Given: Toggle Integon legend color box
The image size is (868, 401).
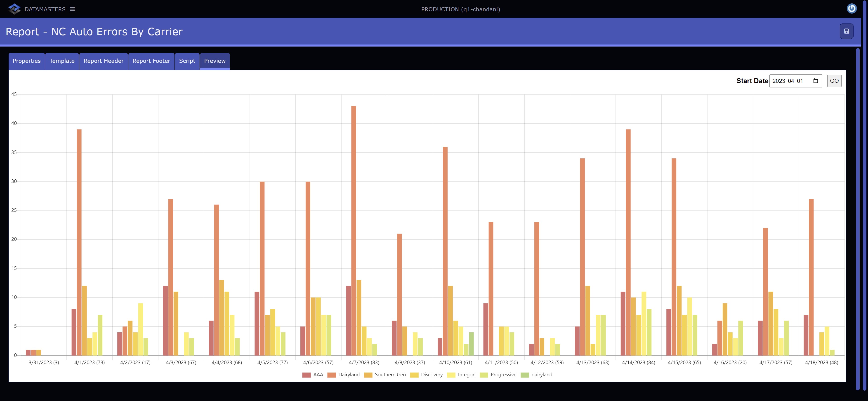Looking at the screenshot, I should point(451,375).
